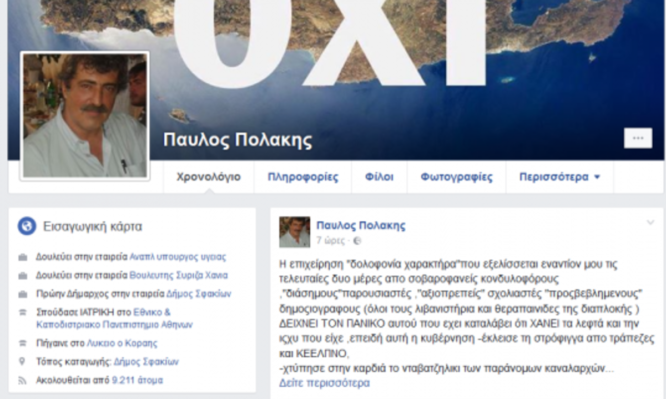Viewport: 666px width, 399px height.
Task: Open Δήμος Σφακίων link in Τόπος καταγωγής row
Action: 146,362
